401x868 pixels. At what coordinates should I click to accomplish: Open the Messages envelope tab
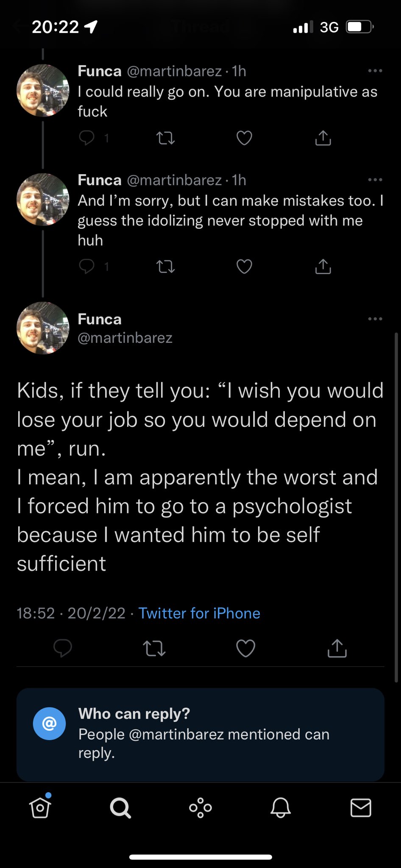tap(361, 808)
